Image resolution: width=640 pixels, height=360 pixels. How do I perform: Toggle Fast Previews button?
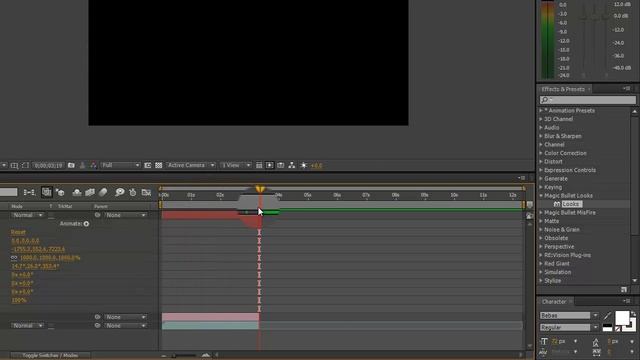tap(269, 165)
